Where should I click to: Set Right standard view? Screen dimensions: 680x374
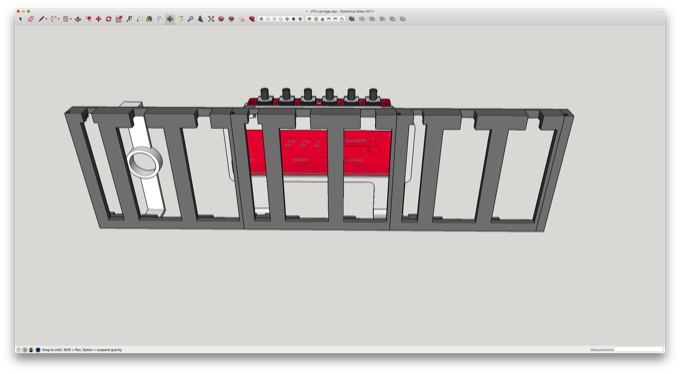(329, 19)
